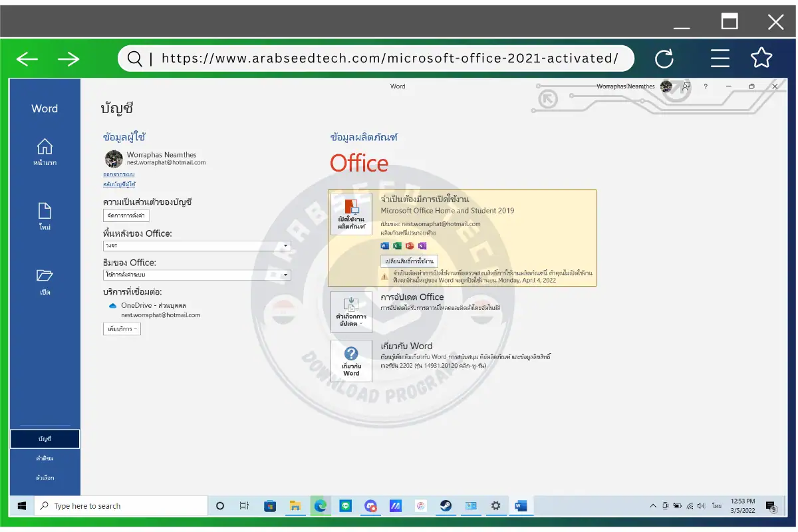Click the New document icon in sidebar
798x532 pixels.
click(45, 216)
